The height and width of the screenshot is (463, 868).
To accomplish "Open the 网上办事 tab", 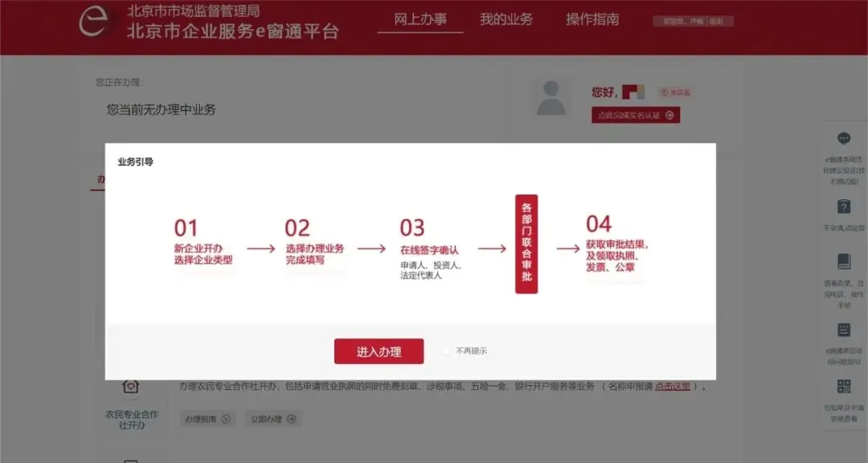I will 420,19.
